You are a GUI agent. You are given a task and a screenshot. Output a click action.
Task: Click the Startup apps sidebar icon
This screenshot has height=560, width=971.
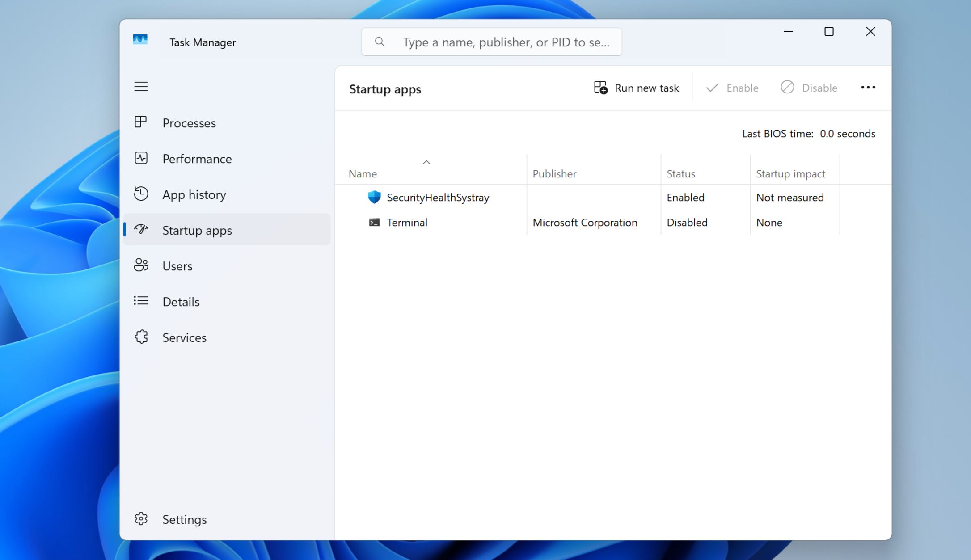click(141, 230)
